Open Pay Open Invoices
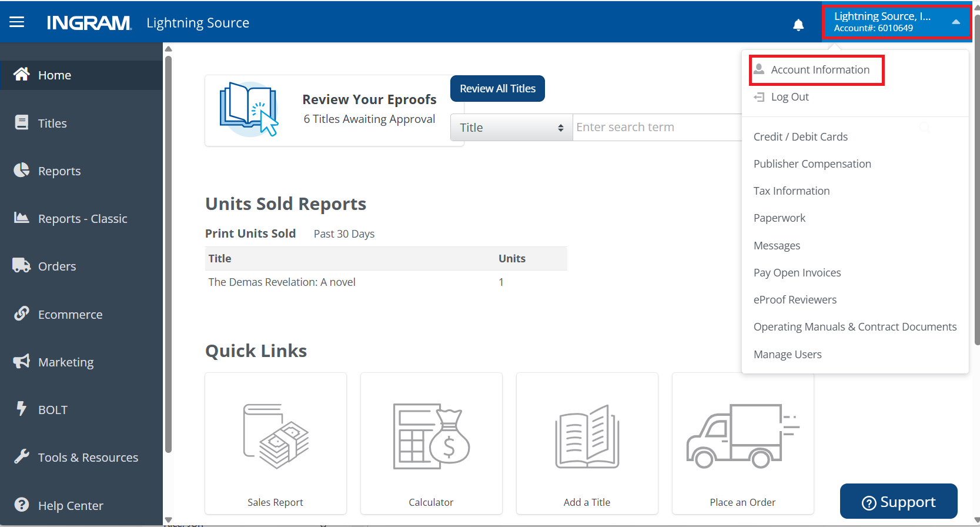This screenshot has height=527, width=980. click(x=797, y=272)
